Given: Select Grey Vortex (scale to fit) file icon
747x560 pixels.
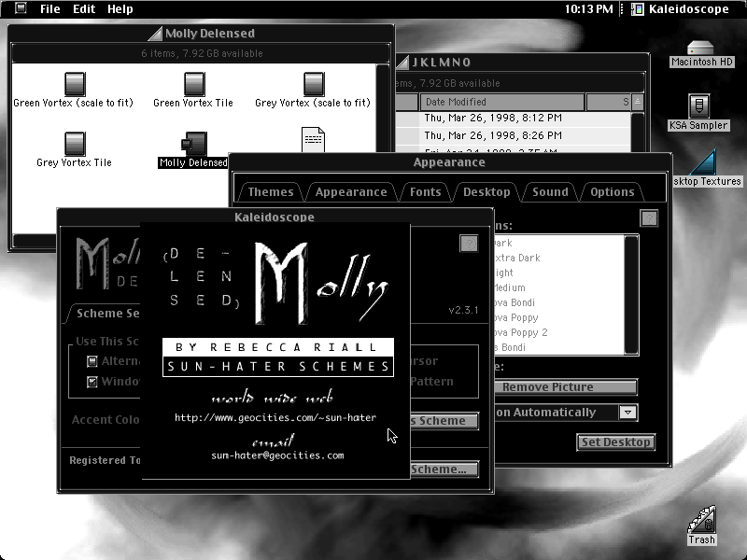Looking at the screenshot, I should (314, 84).
